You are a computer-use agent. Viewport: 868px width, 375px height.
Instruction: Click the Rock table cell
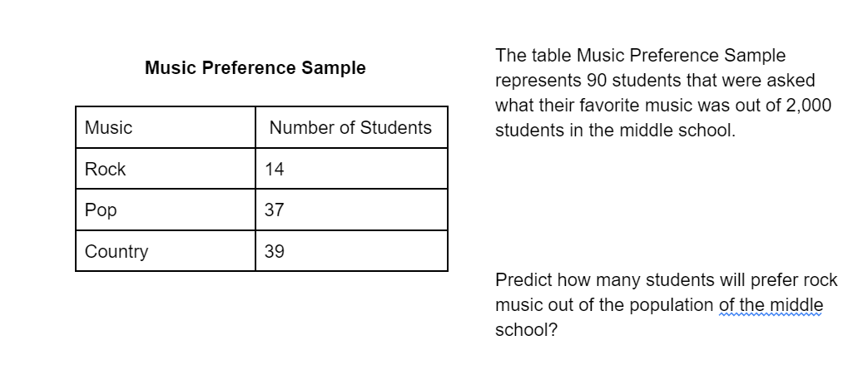[166, 169]
